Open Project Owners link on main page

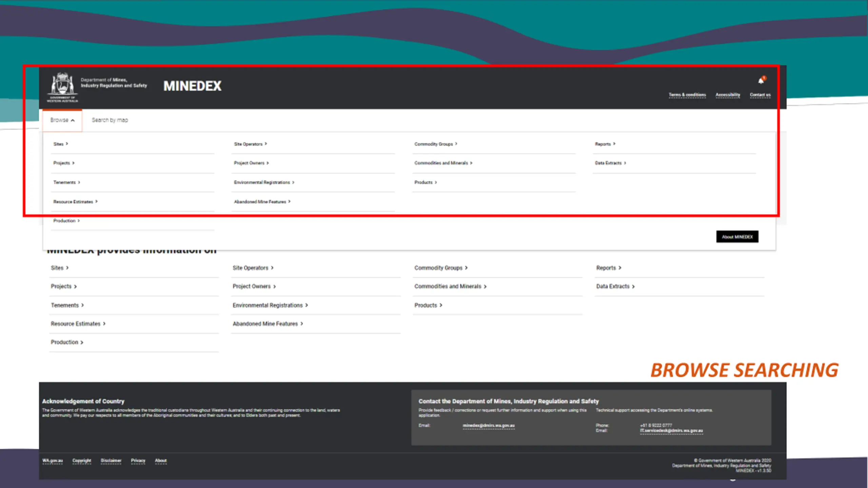tap(254, 286)
